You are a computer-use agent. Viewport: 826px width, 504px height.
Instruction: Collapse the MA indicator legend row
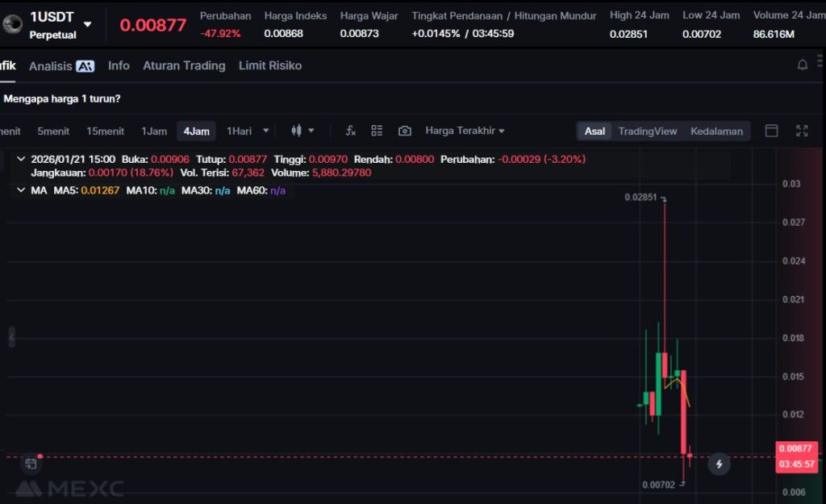[21, 190]
